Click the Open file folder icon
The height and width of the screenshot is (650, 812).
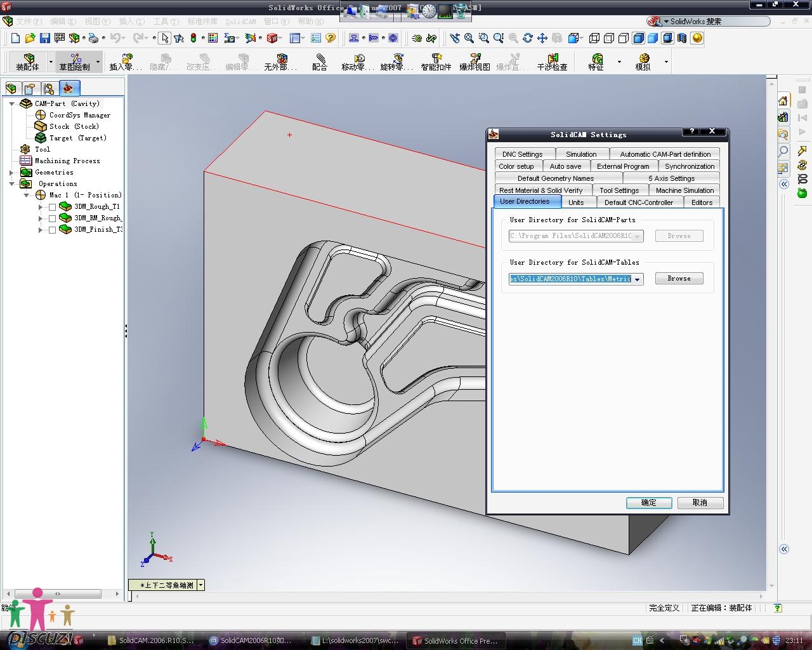pyautogui.click(x=30, y=38)
